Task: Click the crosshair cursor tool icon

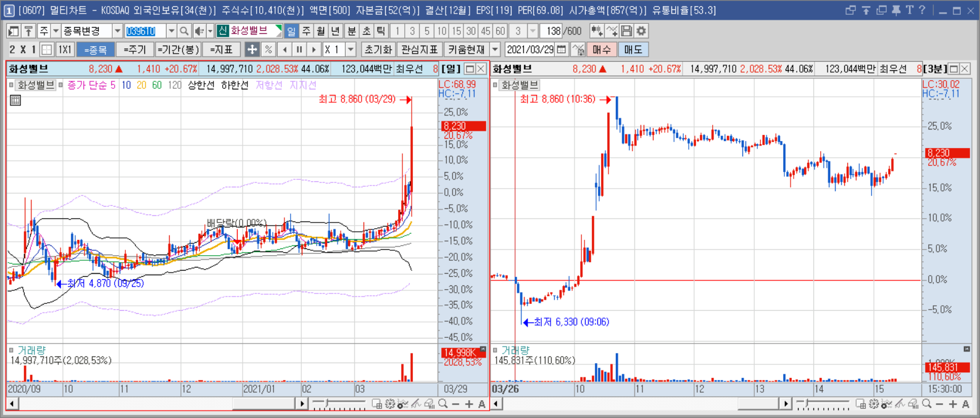Action: click(x=252, y=49)
